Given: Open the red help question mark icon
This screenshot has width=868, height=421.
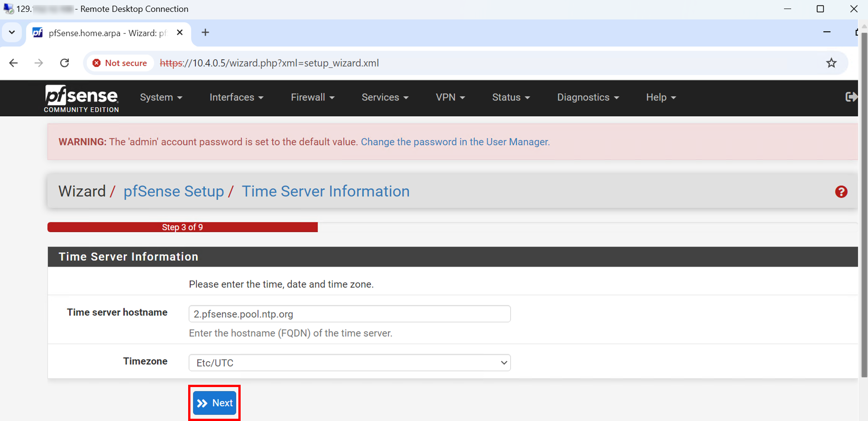Looking at the screenshot, I should [841, 192].
